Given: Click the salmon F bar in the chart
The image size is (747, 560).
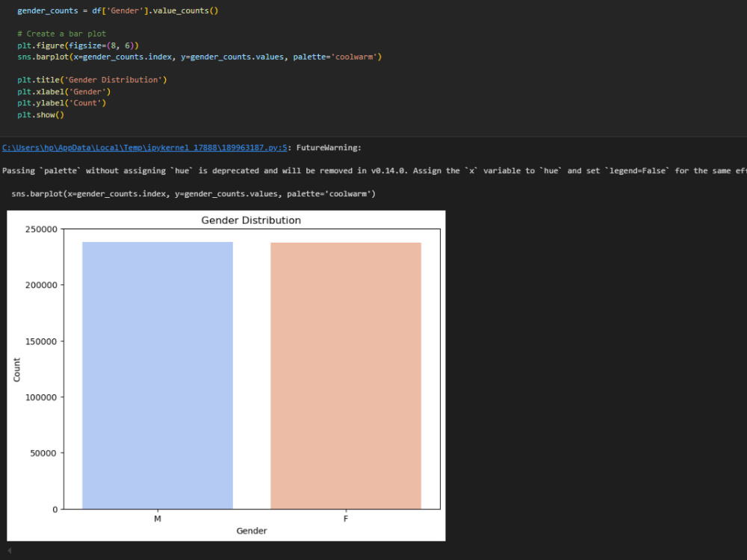Looking at the screenshot, I should (346, 376).
